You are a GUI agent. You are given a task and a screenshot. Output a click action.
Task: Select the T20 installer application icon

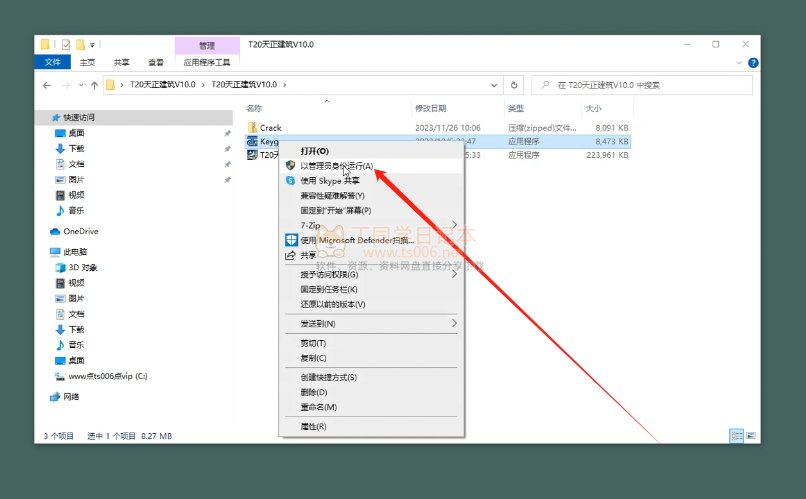pos(252,155)
